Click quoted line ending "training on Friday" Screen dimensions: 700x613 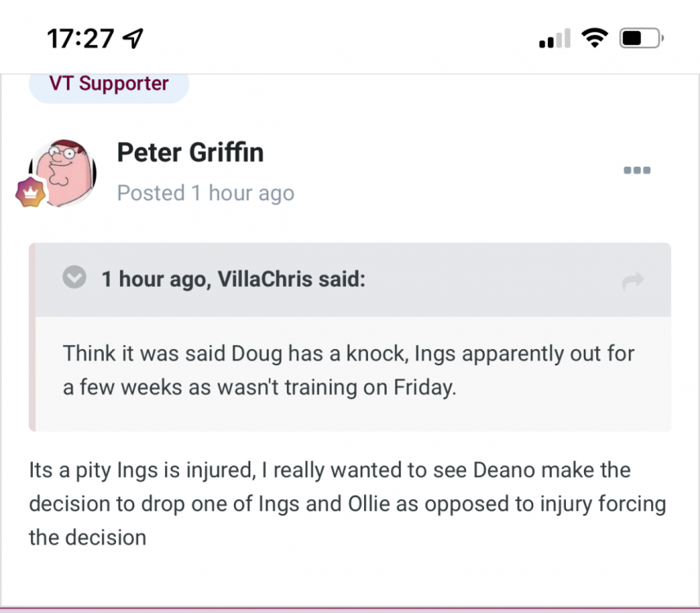pos(259,387)
